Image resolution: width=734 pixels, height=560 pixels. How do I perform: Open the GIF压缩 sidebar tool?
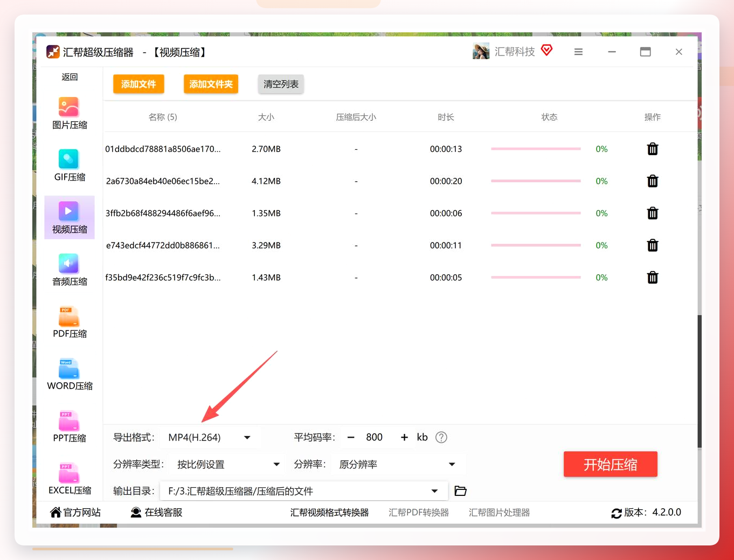coord(70,165)
